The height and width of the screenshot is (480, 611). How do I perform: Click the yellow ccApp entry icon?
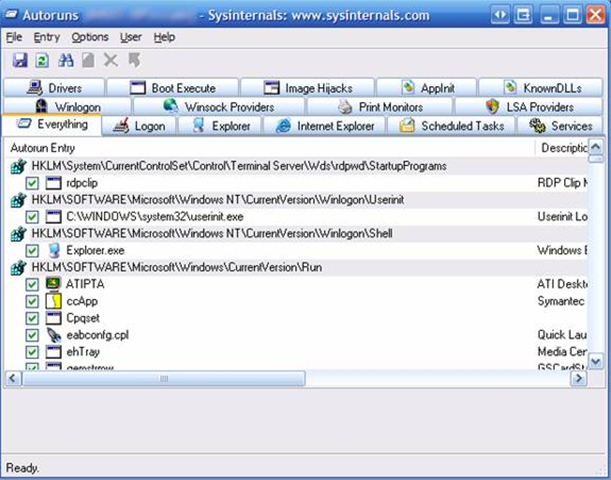[54, 301]
